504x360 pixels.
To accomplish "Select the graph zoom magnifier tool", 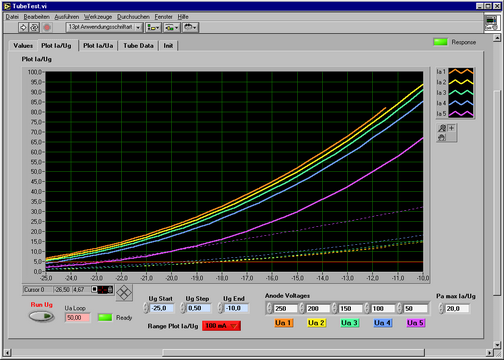I will (442, 128).
